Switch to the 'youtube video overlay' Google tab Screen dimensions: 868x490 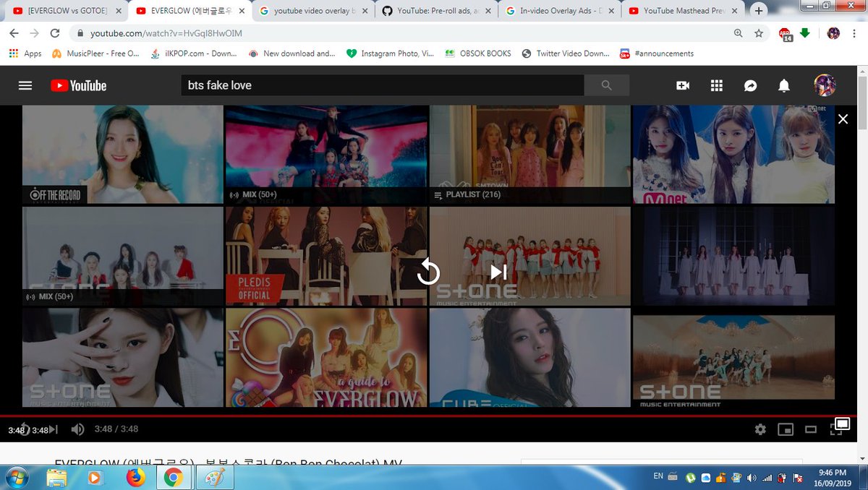click(x=313, y=11)
